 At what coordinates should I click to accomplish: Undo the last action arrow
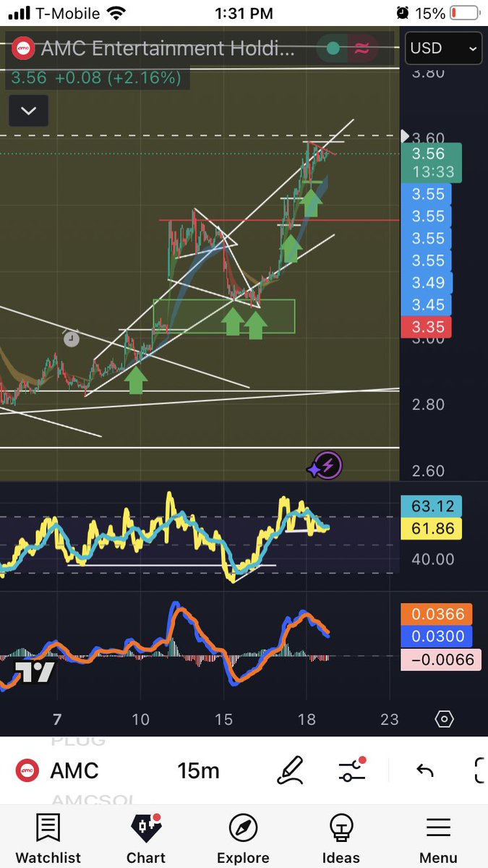point(425,770)
